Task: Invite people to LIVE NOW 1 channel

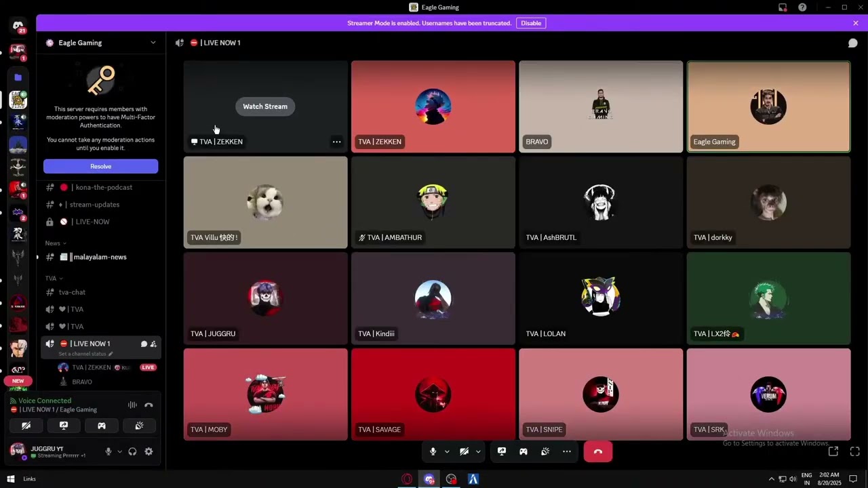Action: pos(153,344)
